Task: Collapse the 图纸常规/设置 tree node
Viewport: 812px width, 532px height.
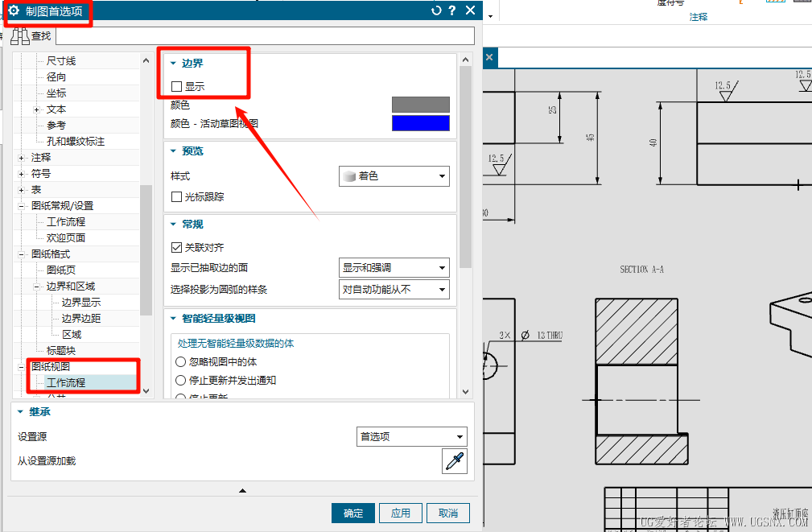Action: click(21, 206)
